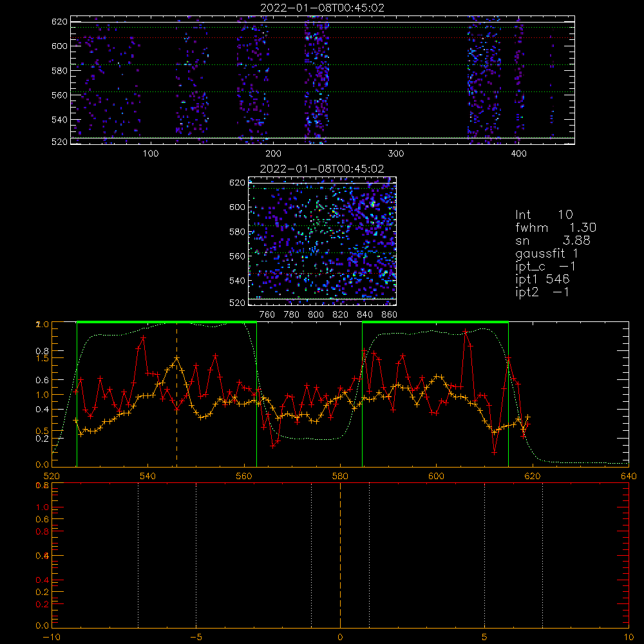Click x-axis label 760 of the middle image
Viewport: 644px width, 644px height.
pyautogui.click(x=267, y=315)
